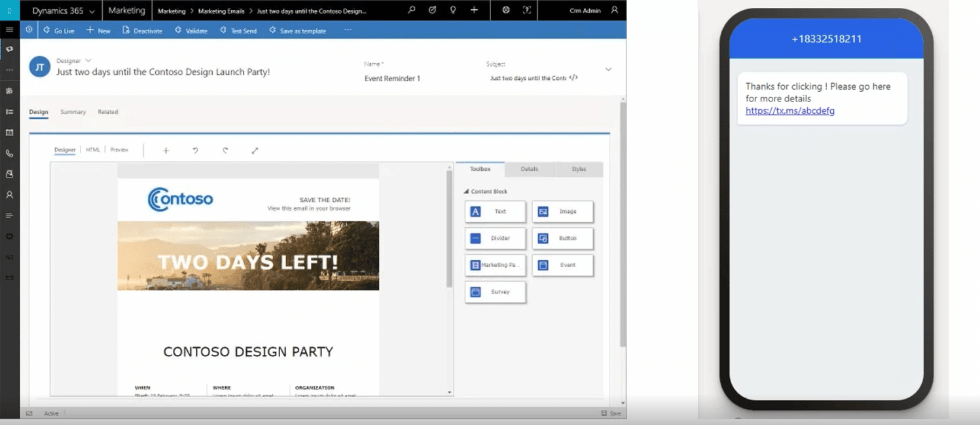This screenshot has height=425, width=980.
Task: Click the phone icon in left sidebar
Action: (x=9, y=153)
